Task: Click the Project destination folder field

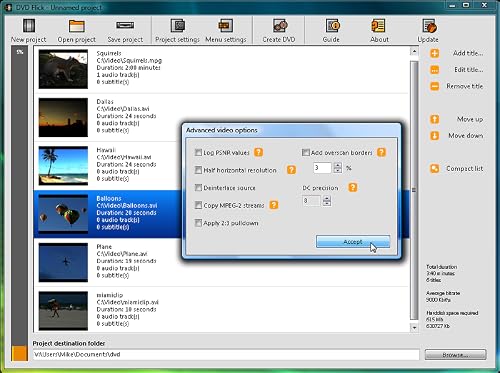Action: click(x=226, y=355)
